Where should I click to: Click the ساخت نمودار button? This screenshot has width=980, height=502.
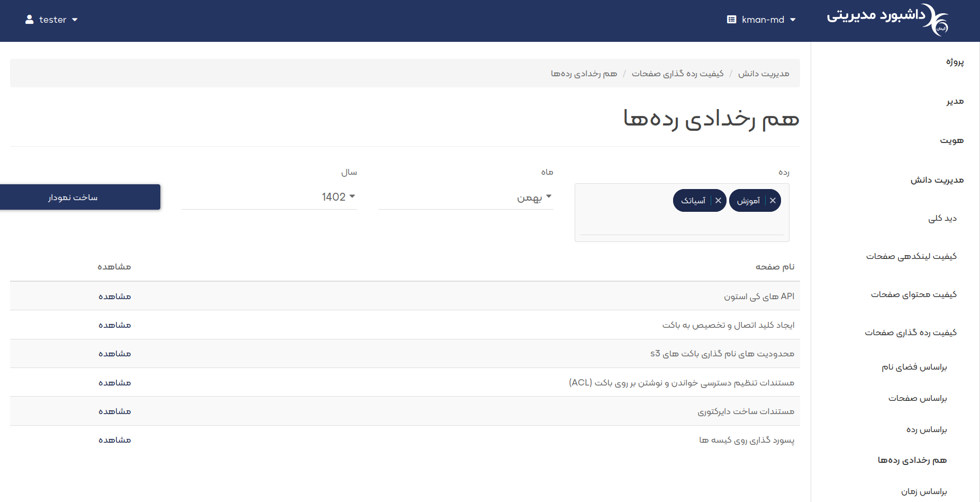pyautogui.click(x=80, y=197)
